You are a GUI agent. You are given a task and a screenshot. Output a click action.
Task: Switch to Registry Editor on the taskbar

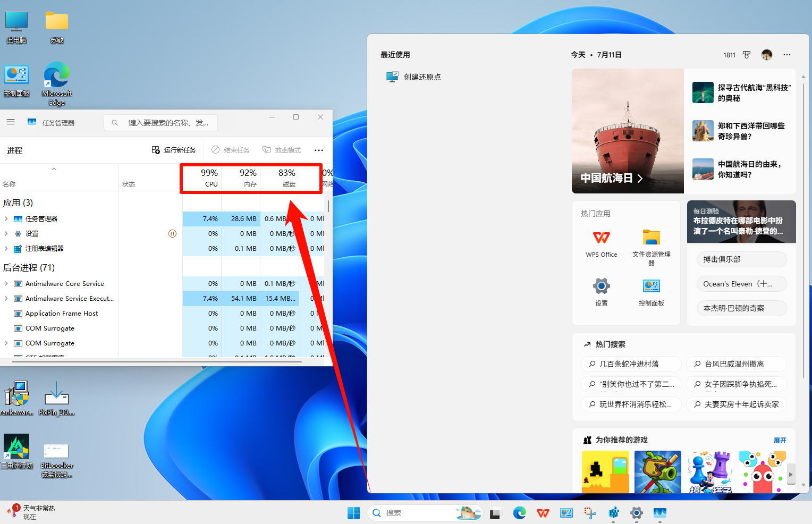tap(614, 513)
